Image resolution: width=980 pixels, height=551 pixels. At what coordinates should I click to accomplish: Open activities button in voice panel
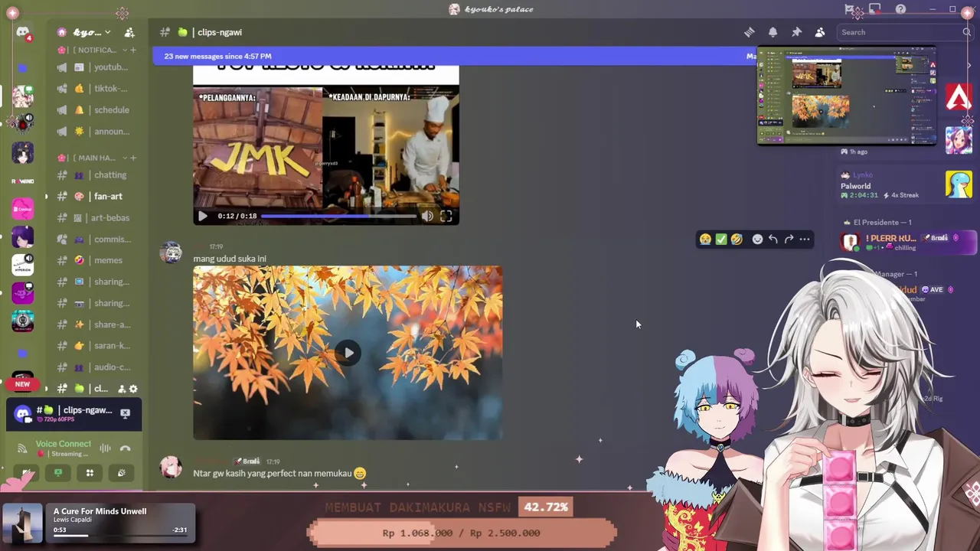pyautogui.click(x=90, y=473)
